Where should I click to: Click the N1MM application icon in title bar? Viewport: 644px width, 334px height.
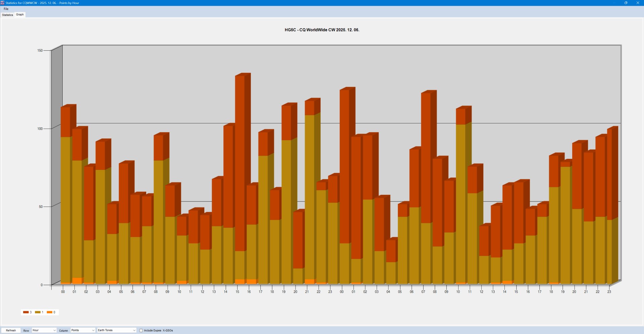coord(2,3)
